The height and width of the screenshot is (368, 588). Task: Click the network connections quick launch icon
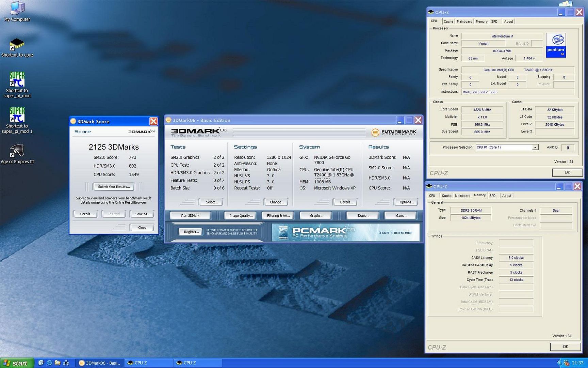pos(66,363)
